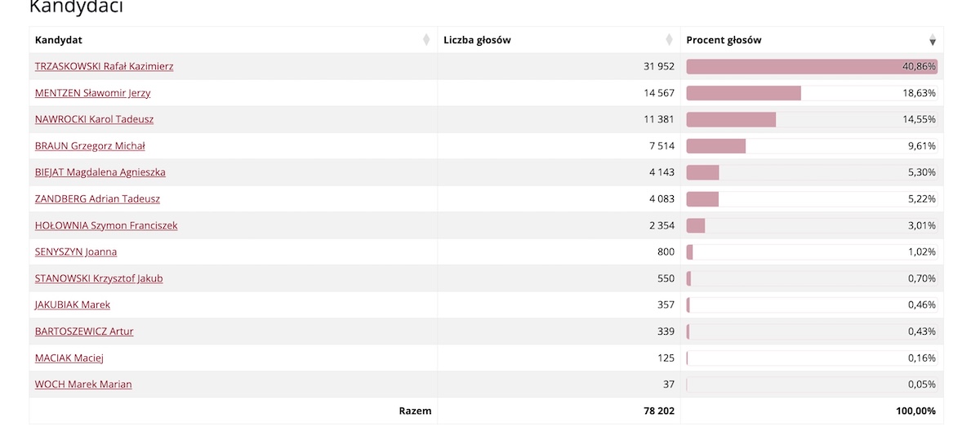Viewport: 980px width, 436px height.
Task: Click the 40,86% percentage bar
Action: click(x=812, y=67)
